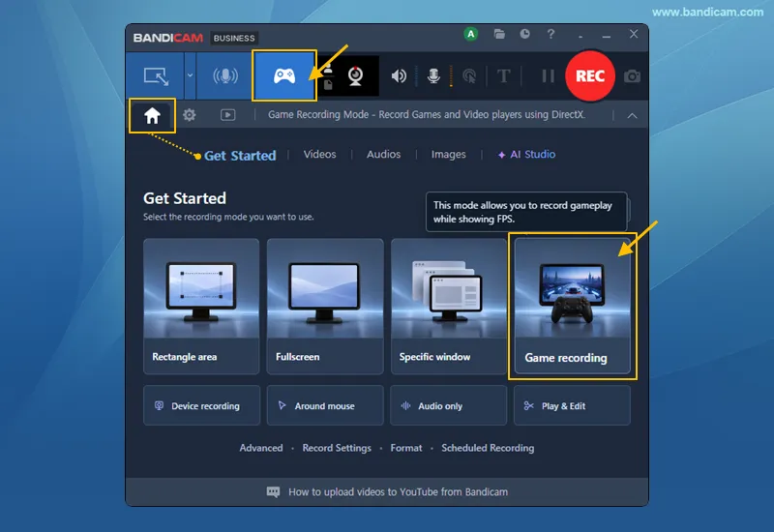
Task: Open the Advanced link
Action: pyautogui.click(x=261, y=448)
